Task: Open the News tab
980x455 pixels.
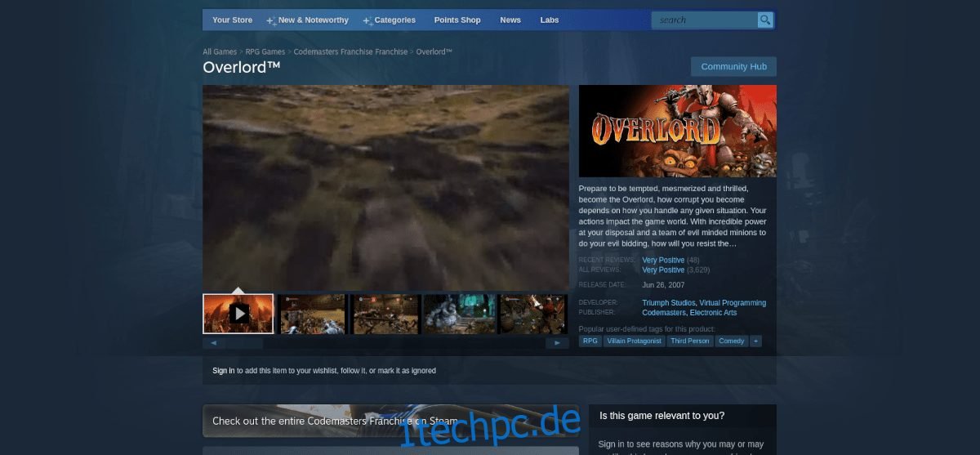Action: tap(510, 20)
